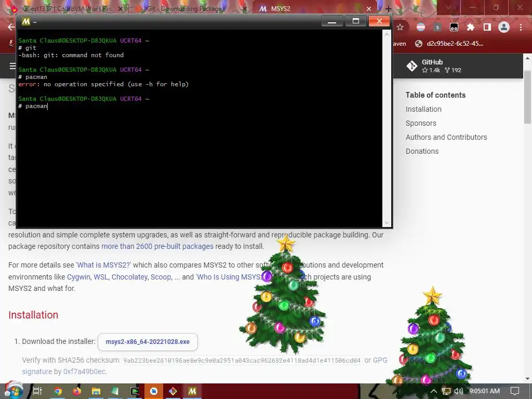Open a new Chrome tab
532x399 pixels.
[389, 9]
